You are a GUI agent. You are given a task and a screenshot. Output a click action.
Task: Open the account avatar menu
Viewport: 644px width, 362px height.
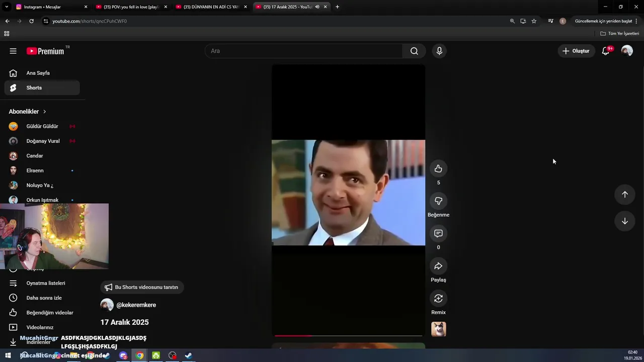click(x=627, y=51)
